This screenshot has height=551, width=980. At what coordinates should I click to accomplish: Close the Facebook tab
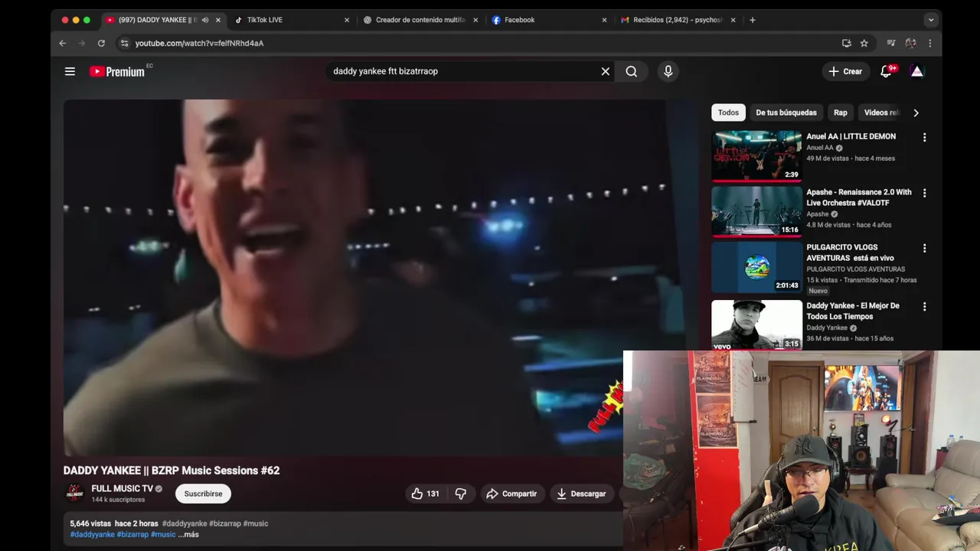pos(604,20)
